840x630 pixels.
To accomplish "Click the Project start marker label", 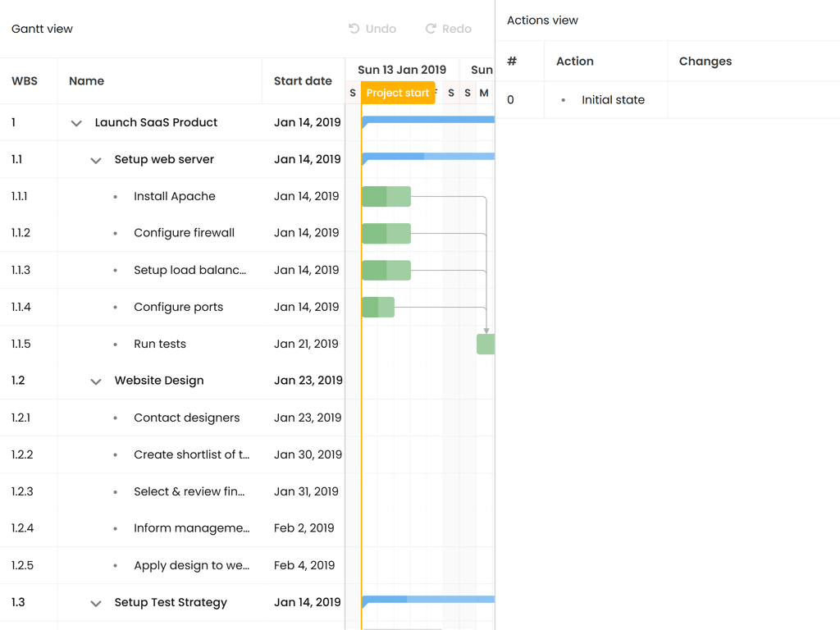I will click(x=398, y=93).
